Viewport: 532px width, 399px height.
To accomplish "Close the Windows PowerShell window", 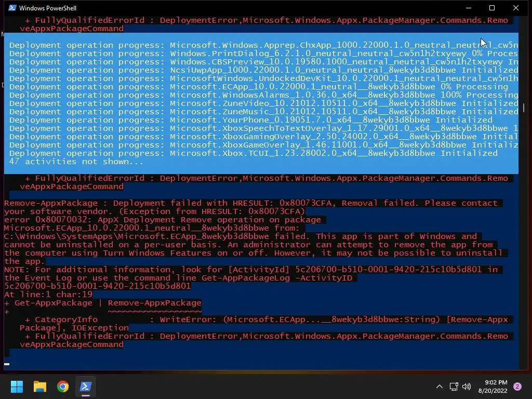I will point(516,8).
